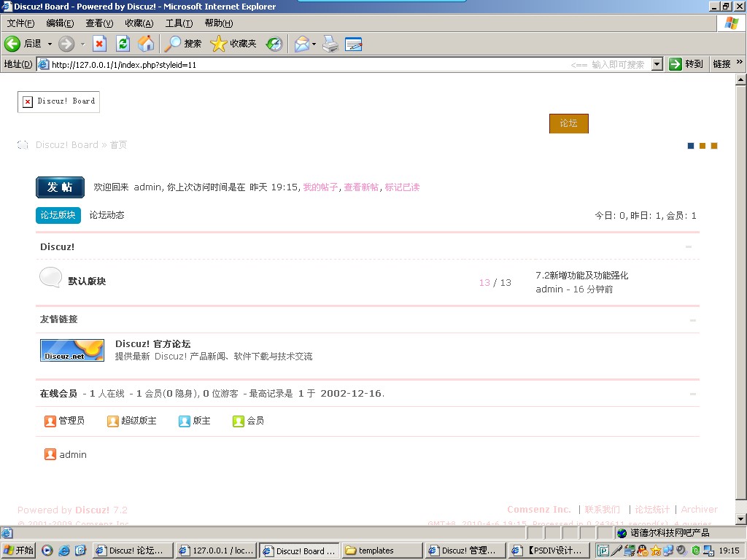Image resolution: width=747 pixels, height=560 pixels.
Task: Open the 7.2新增功能及功能强化 latest post link
Action: point(581,275)
